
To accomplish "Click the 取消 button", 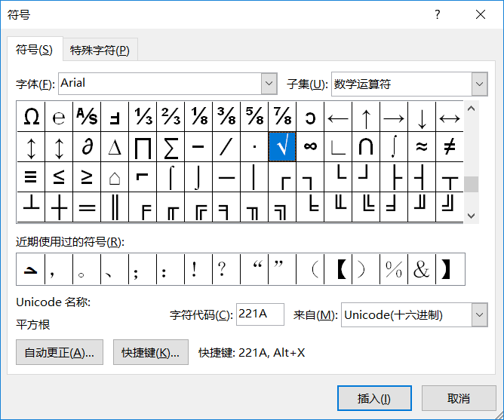I will pyautogui.click(x=459, y=398).
